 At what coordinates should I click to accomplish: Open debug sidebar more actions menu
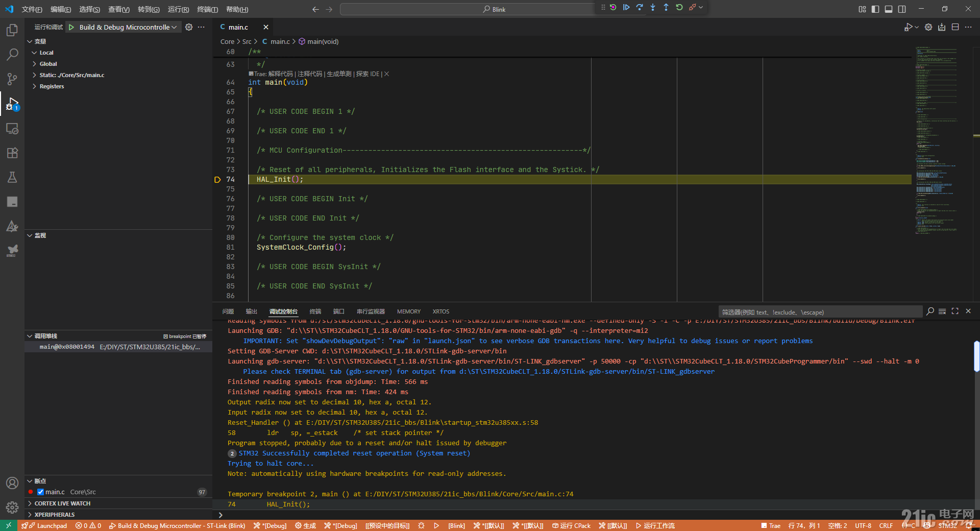point(201,27)
